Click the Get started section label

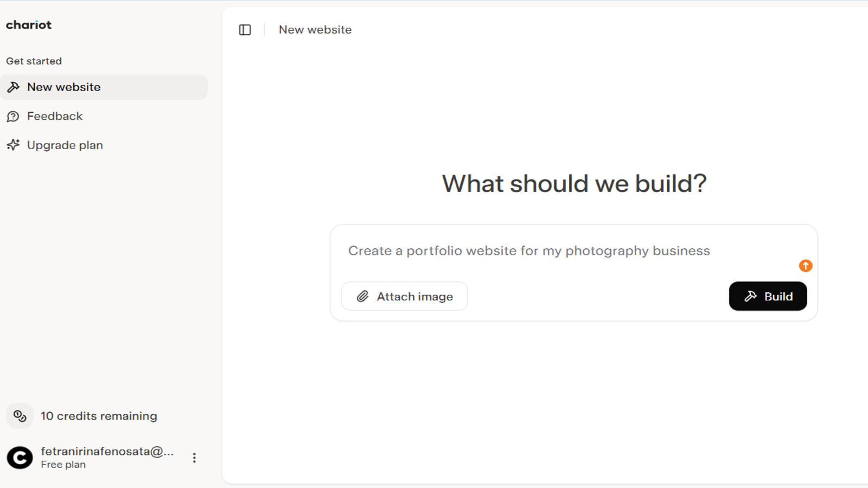click(34, 61)
